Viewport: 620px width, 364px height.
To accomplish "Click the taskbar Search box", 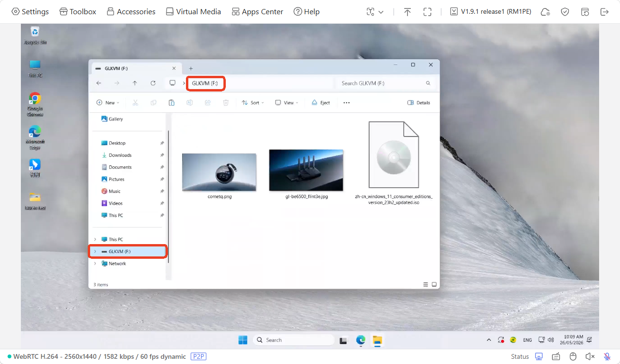I will [x=294, y=340].
